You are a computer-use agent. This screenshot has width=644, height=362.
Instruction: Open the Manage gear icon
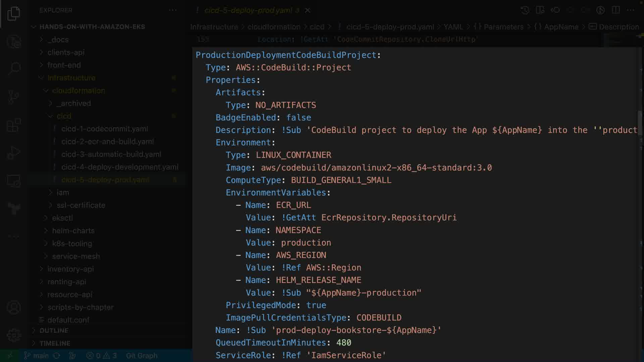(14, 335)
